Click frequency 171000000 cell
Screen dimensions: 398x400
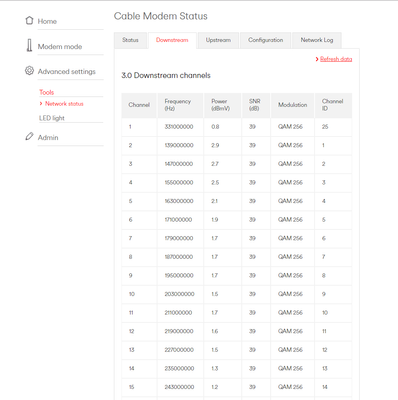click(179, 220)
